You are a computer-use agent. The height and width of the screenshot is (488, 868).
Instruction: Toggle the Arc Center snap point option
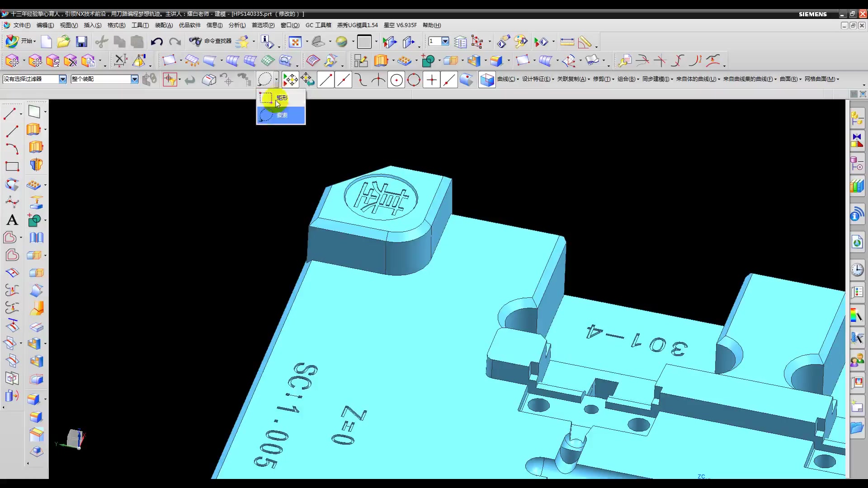396,80
